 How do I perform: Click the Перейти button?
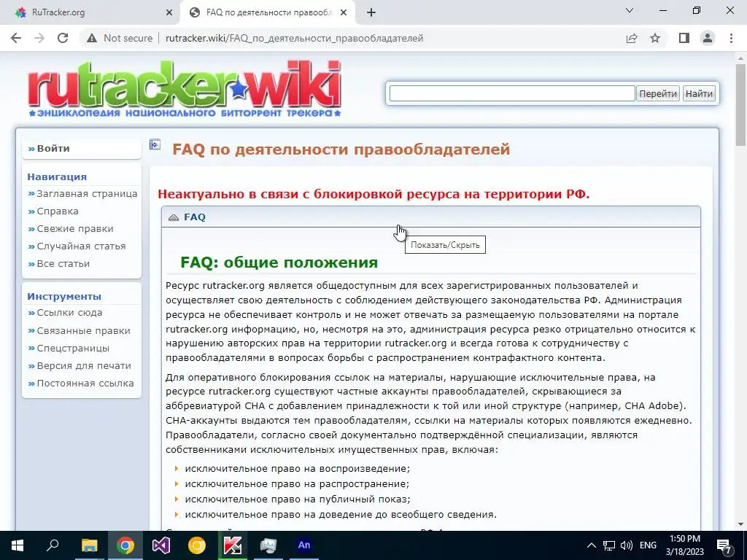(x=658, y=93)
